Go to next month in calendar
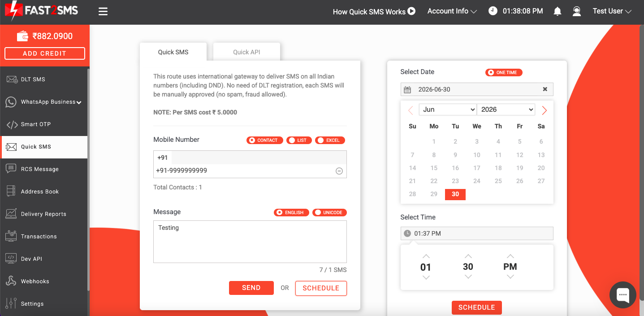Screen dimensions: 644x316 (x=544, y=110)
